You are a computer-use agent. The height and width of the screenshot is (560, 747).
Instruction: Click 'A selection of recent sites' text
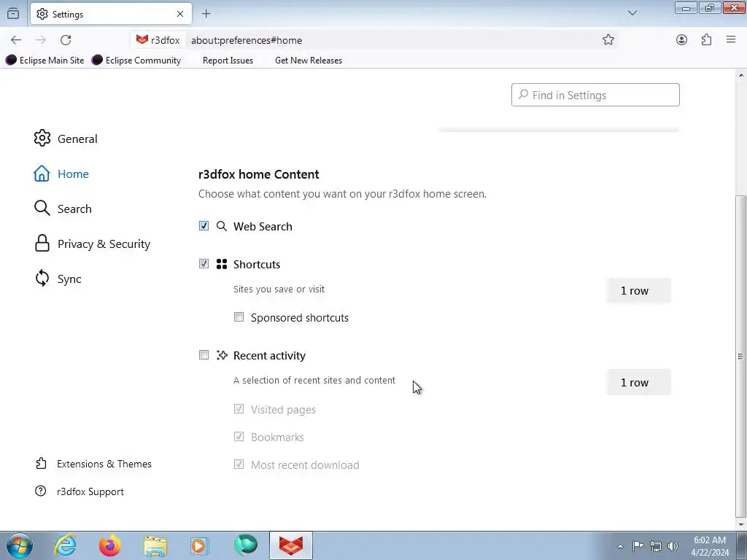click(x=314, y=380)
